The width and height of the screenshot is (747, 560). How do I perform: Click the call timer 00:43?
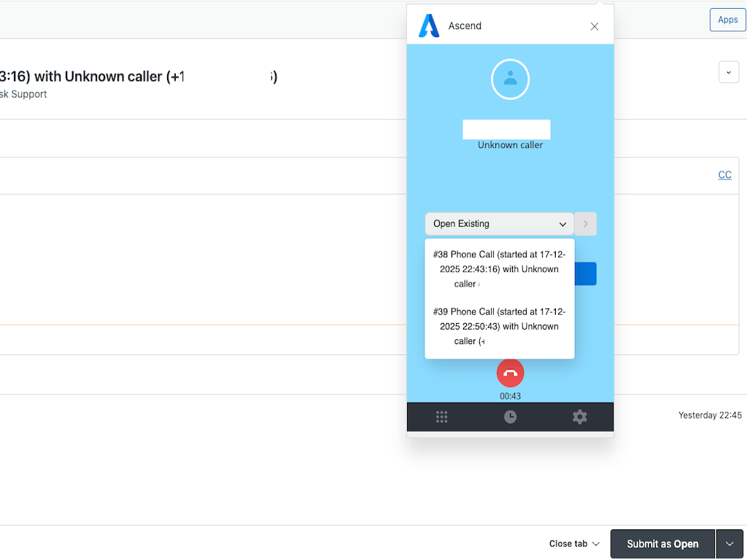510,396
